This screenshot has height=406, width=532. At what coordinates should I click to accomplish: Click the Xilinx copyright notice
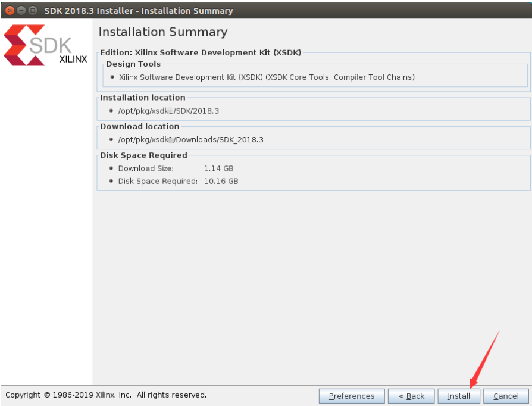tap(106, 395)
